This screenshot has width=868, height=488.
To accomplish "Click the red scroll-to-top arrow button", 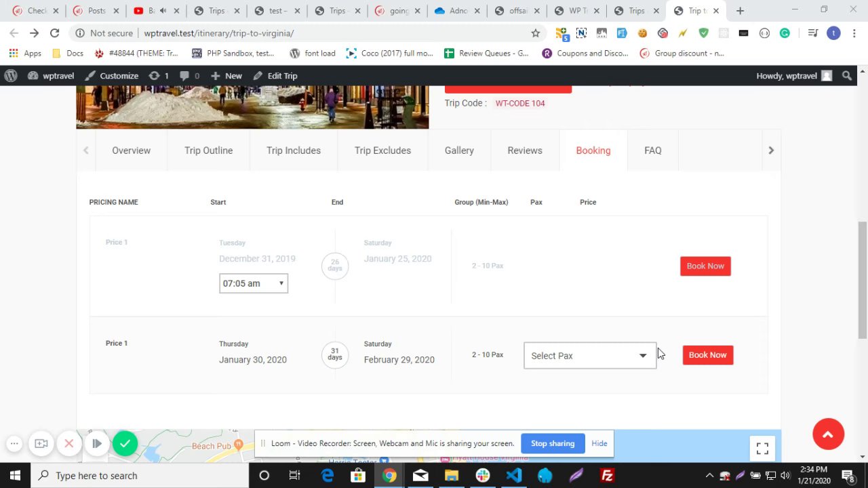I will pos(828,434).
